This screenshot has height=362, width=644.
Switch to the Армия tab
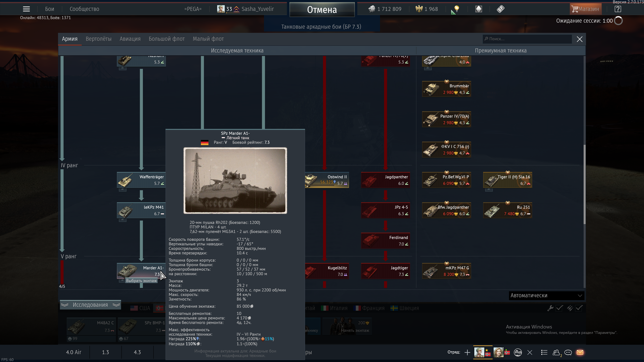click(x=70, y=39)
